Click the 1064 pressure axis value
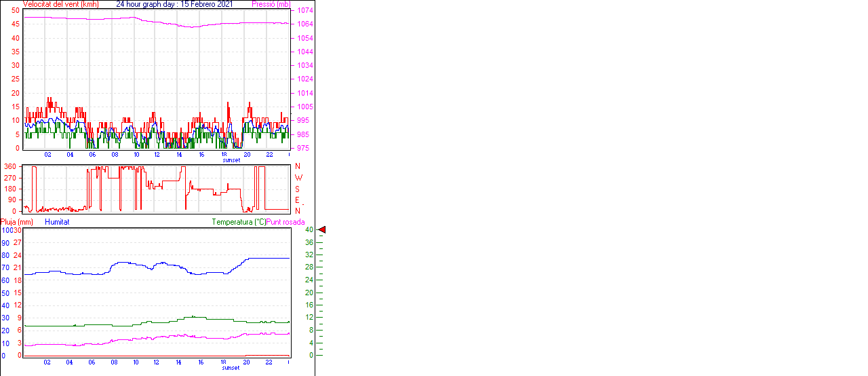 302,24
